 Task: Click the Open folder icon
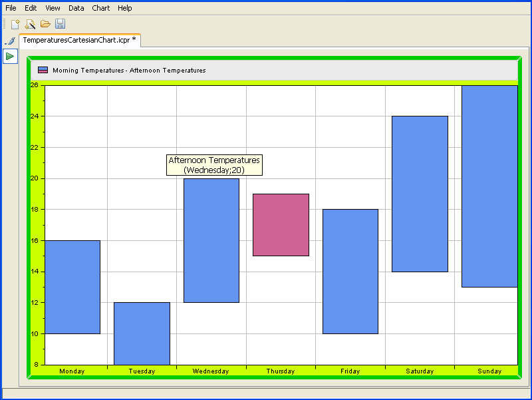click(x=45, y=24)
